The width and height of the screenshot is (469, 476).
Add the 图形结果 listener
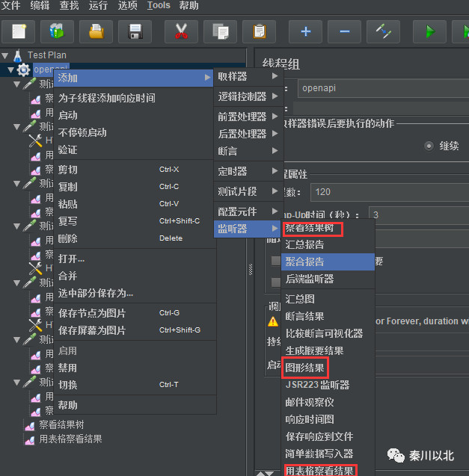click(328, 368)
